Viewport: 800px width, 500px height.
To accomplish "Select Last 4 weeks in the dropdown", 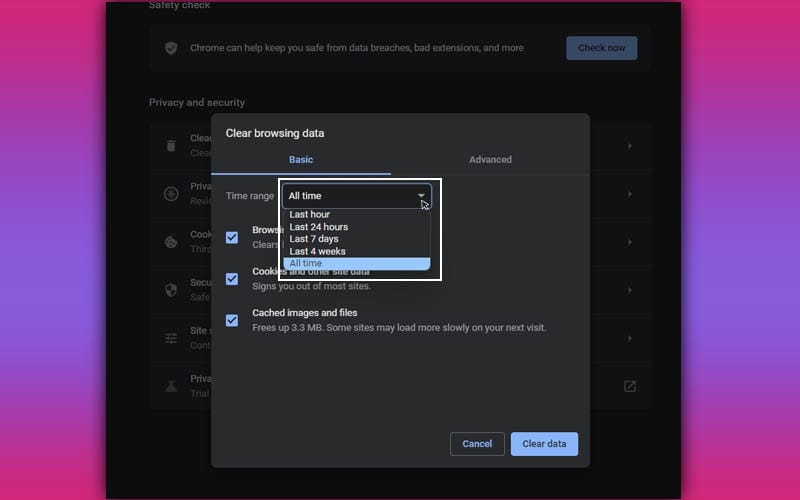I will (317, 251).
